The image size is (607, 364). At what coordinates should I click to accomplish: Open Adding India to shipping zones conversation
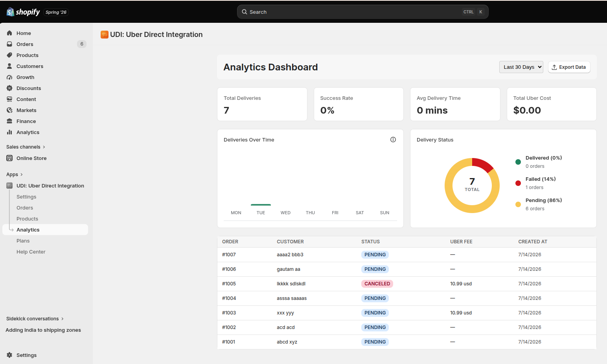tap(43, 330)
